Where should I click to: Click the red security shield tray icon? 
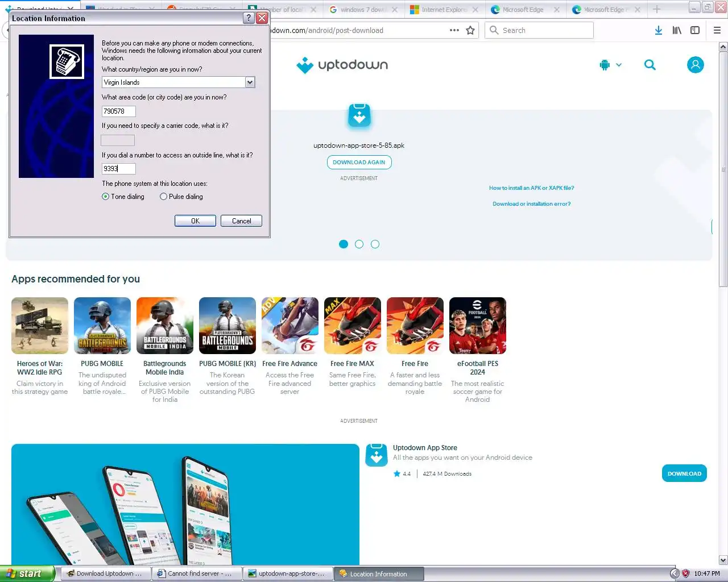point(685,573)
